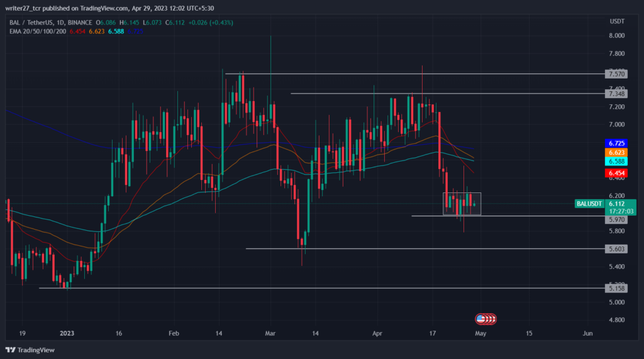Click the cyan EMA value 6.588 in legend
Image resolution: width=644 pixels, height=359 pixels.
click(116, 31)
